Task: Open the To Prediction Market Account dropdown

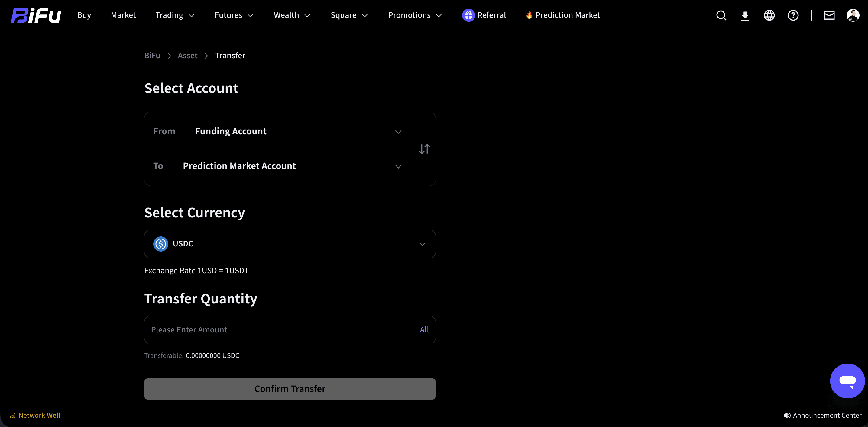Action: tap(277, 166)
